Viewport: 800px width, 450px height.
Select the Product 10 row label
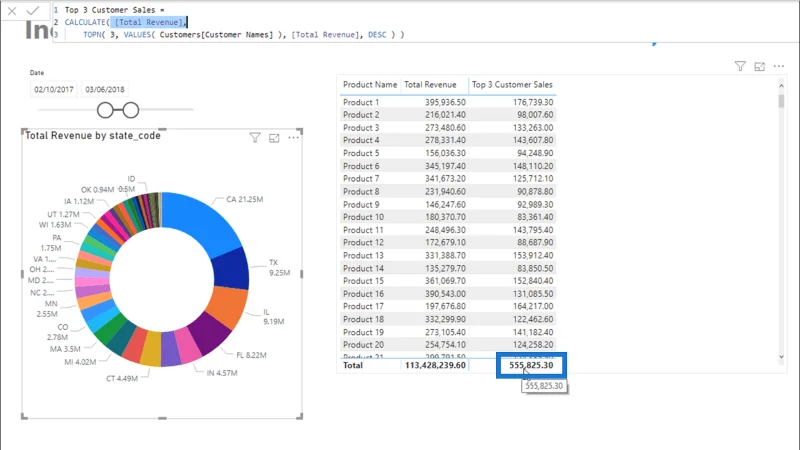coord(363,217)
